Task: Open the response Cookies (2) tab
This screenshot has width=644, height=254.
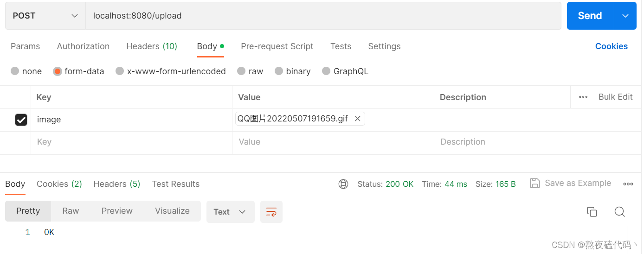Action: tap(59, 184)
